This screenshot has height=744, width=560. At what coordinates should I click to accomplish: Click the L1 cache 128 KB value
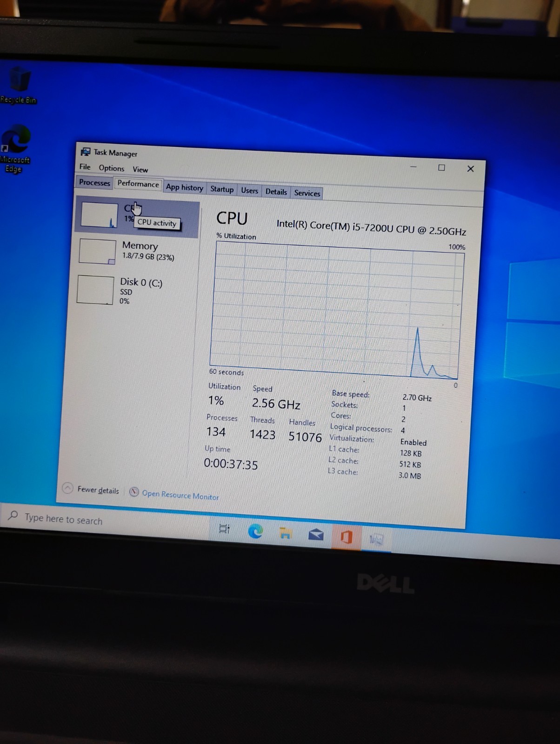coord(411,453)
